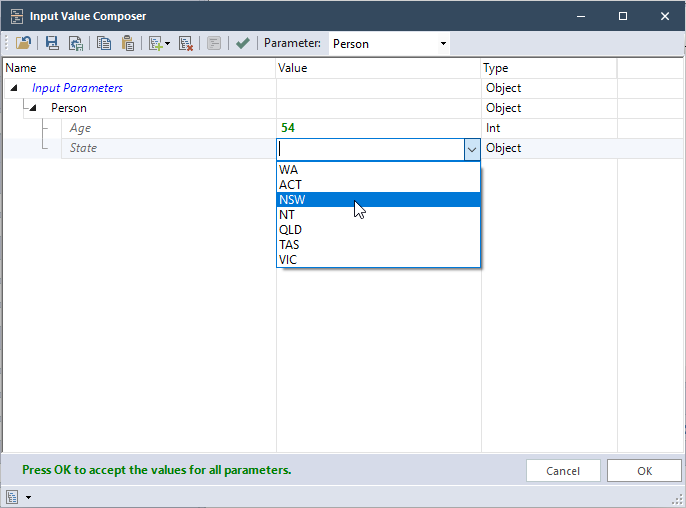This screenshot has height=508, width=686.
Task: Choose NSW from the State list
Action: [378, 200]
